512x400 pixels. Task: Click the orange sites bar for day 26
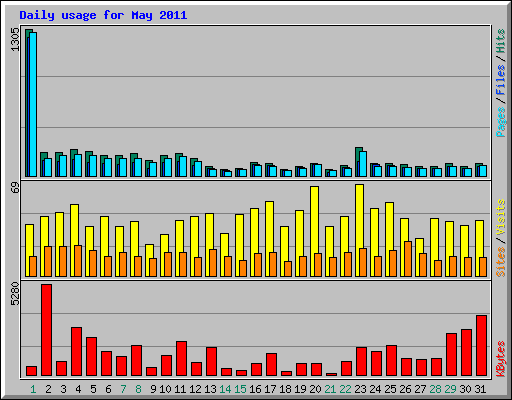point(408,259)
